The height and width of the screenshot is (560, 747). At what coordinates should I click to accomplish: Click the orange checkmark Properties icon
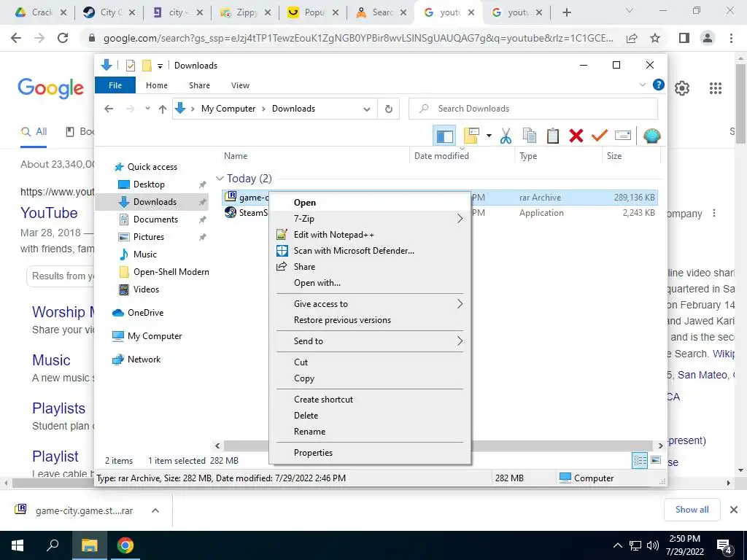coord(600,136)
